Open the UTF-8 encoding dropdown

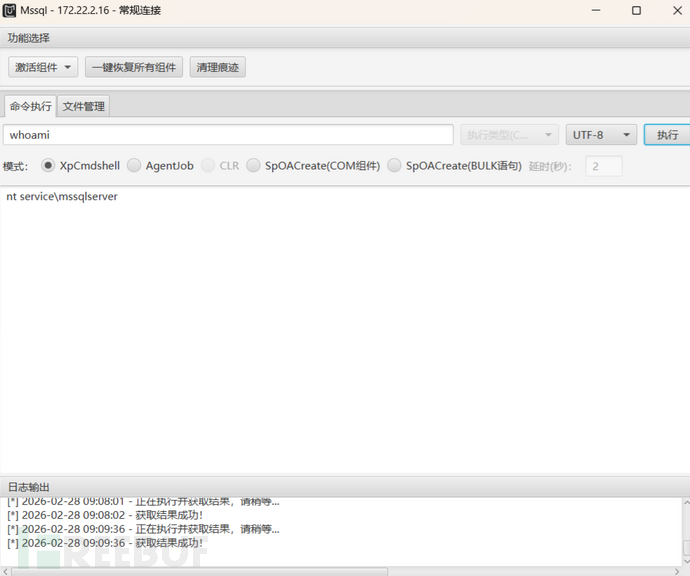tap(601, 135)
